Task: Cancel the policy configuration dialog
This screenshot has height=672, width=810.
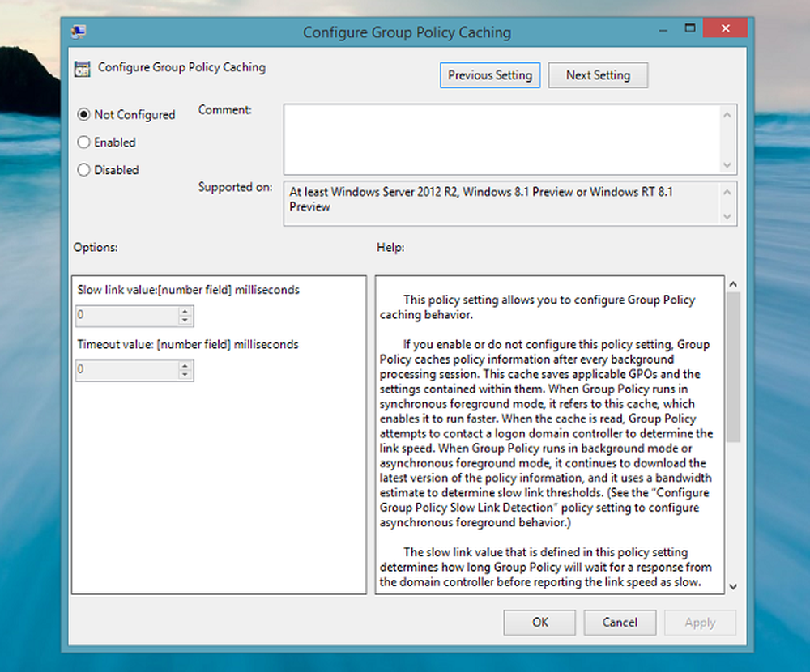Action: coord(620,623)
